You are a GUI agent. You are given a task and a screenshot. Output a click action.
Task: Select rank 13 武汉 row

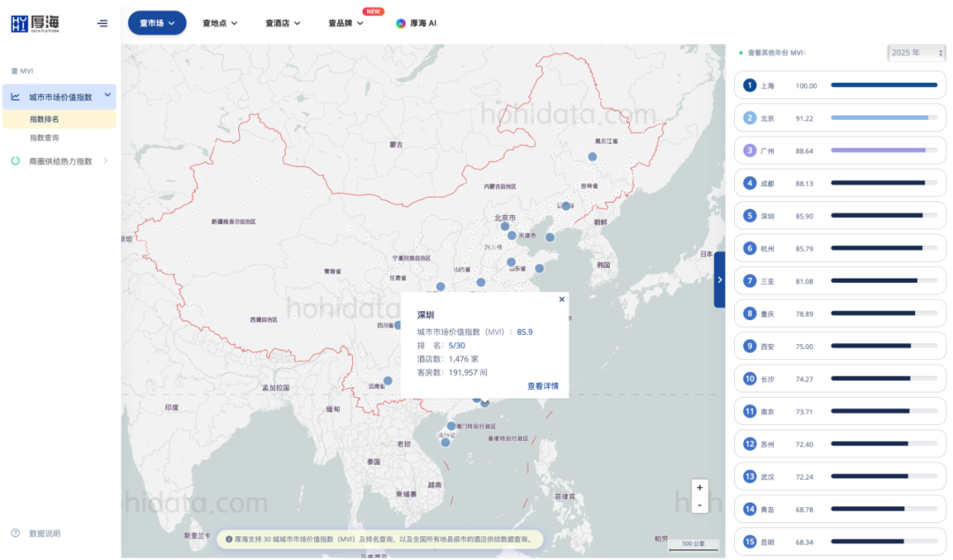pos(840,477)
